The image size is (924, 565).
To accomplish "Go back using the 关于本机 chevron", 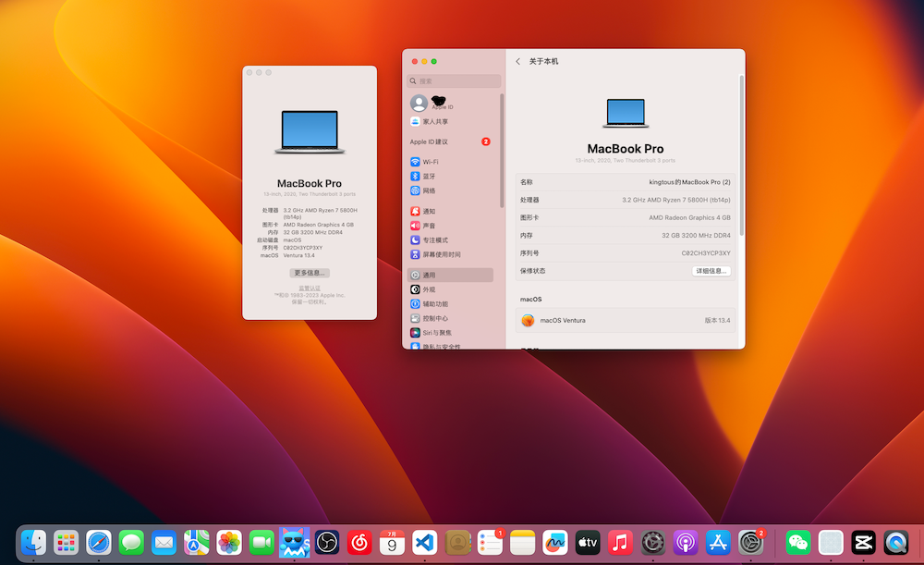I will coord(517,61).
